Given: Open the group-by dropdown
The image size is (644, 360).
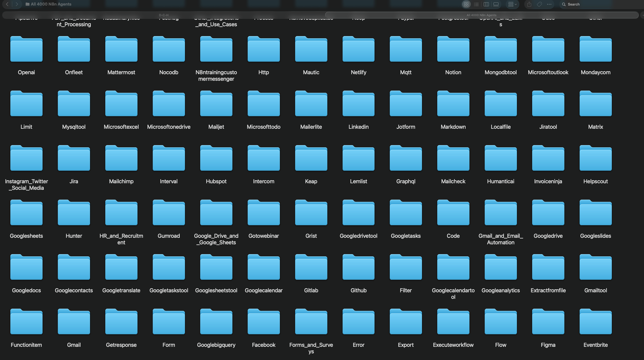Looking at the screenshot, I should tap(512, 4).
